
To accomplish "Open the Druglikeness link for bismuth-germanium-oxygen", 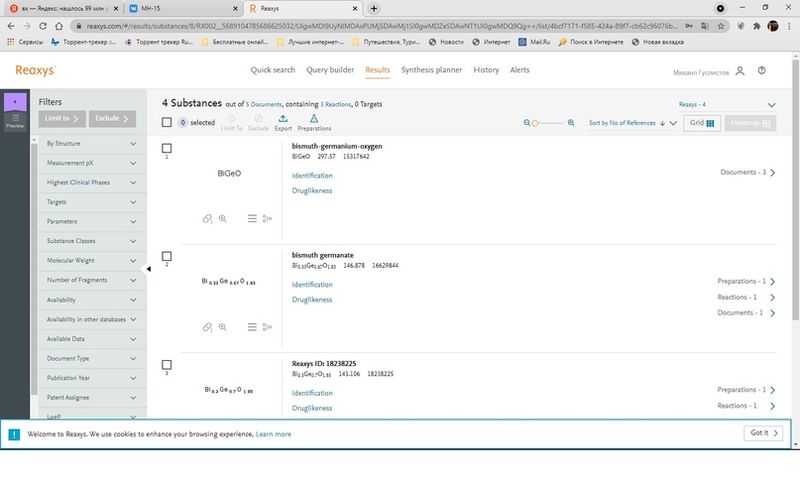I will (x=312, y=190).
